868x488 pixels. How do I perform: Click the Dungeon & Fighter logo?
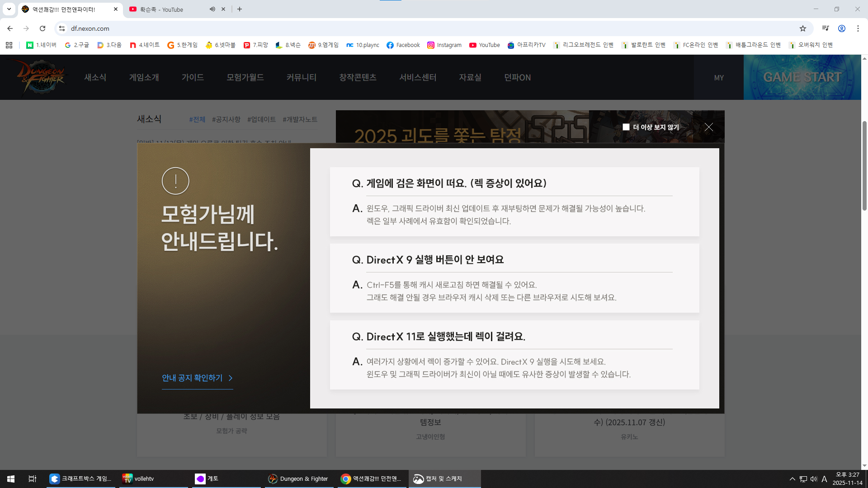[41, 77]
